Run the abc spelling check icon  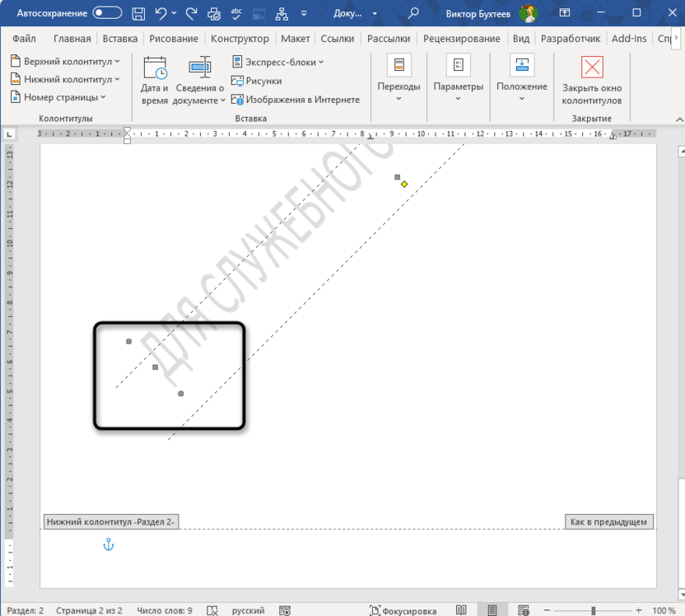236,13
